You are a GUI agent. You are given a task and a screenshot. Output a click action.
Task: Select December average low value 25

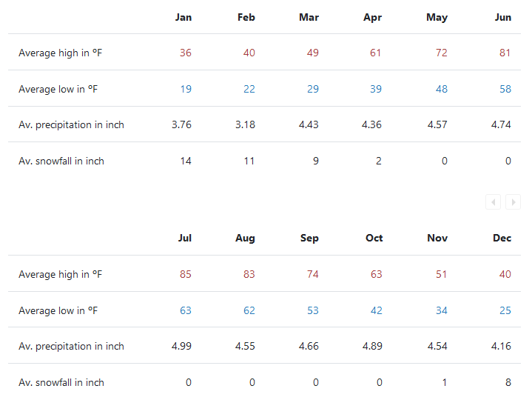(505, 310)
